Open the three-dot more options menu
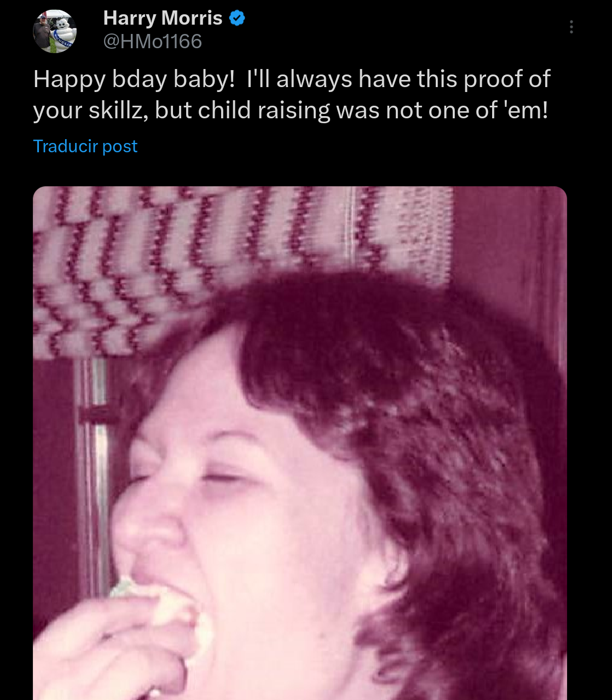 click(x=571, y=27)
